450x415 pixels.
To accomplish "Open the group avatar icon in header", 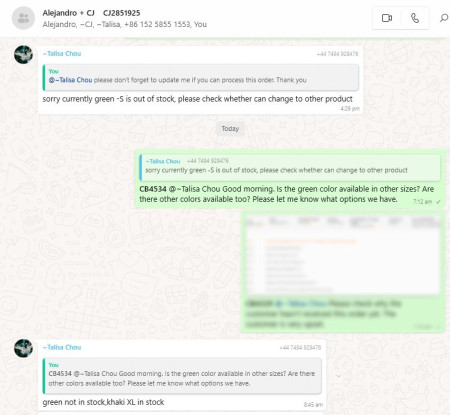I will click(23, 18).
